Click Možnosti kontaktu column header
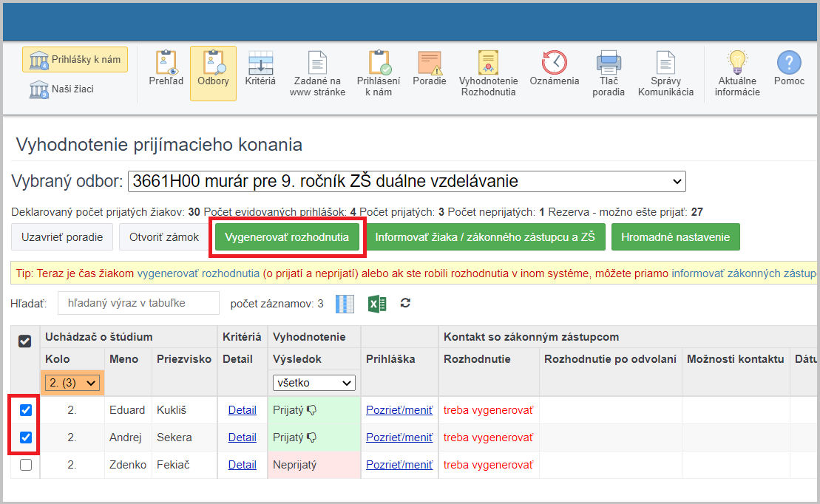The width and height of the screenshot is (820, 504). coord(735,359)
